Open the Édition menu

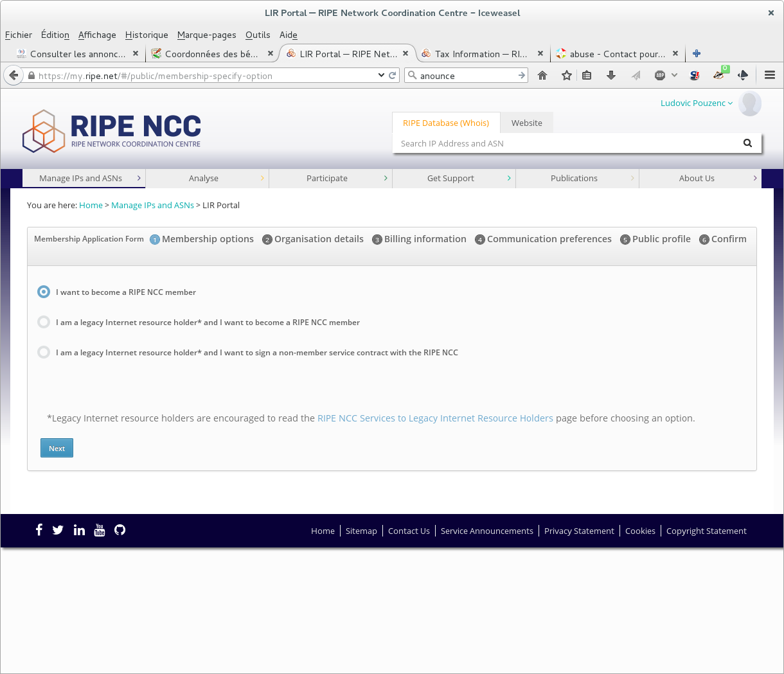coord(55,35)
